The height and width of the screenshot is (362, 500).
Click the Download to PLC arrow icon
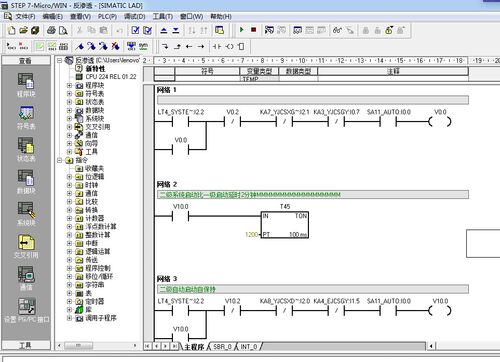[x=176, y=30]
